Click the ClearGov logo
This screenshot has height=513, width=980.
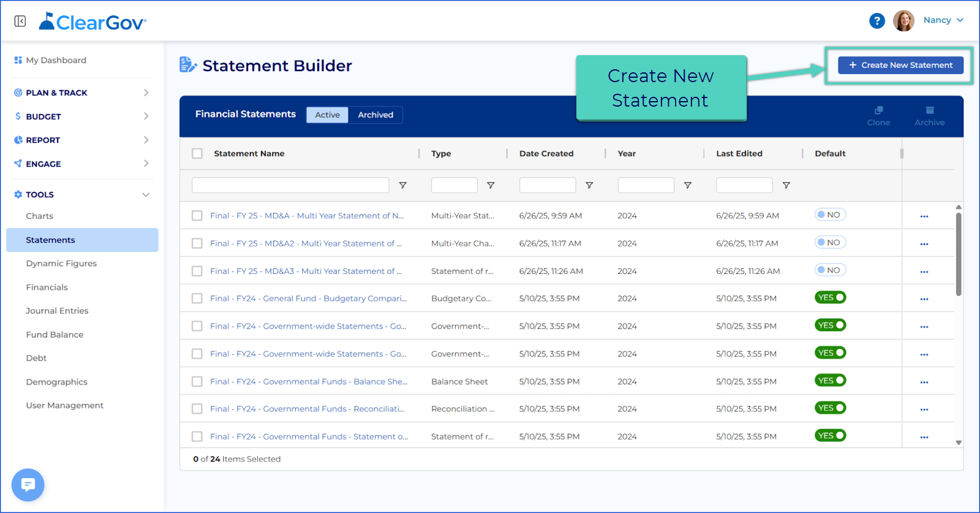pyautogui.click(x=92, y=22)
